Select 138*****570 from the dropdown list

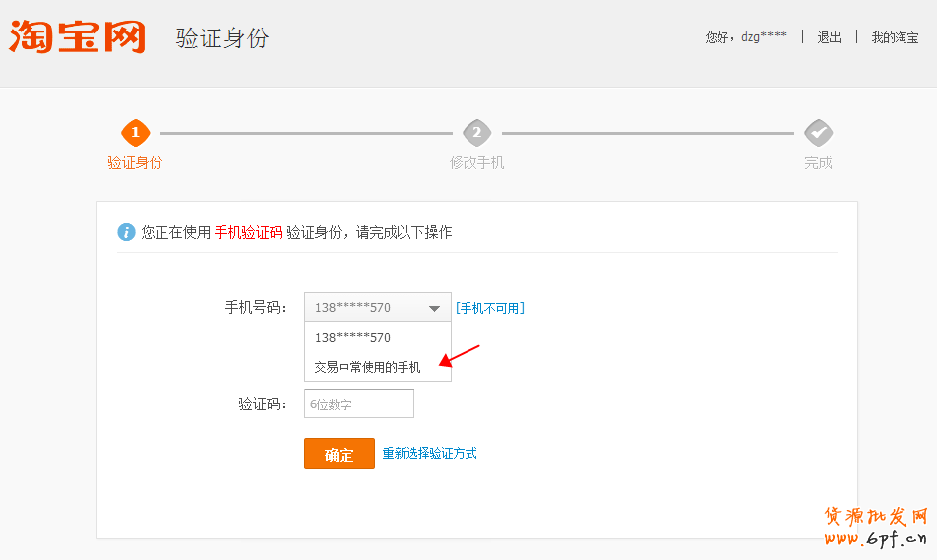(352, 338)
